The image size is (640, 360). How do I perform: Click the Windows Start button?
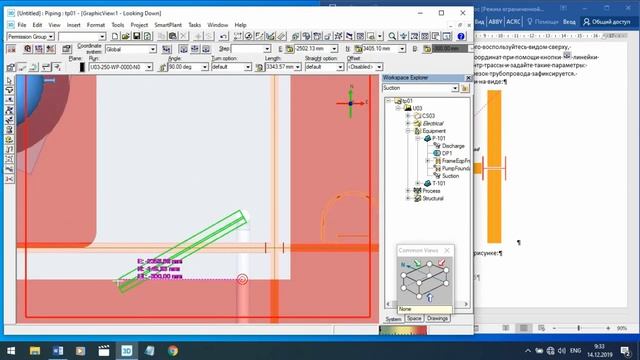(x=11, y=351)
